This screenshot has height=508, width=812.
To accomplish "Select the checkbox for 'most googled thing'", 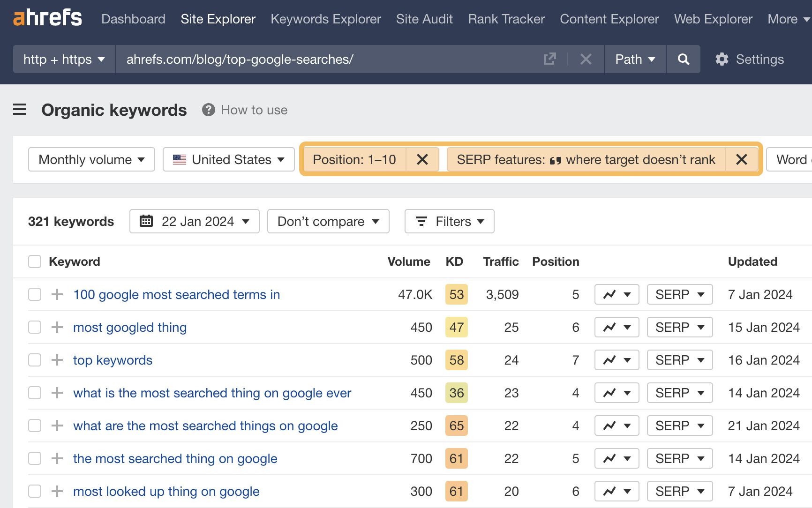I will click(34, 327).
